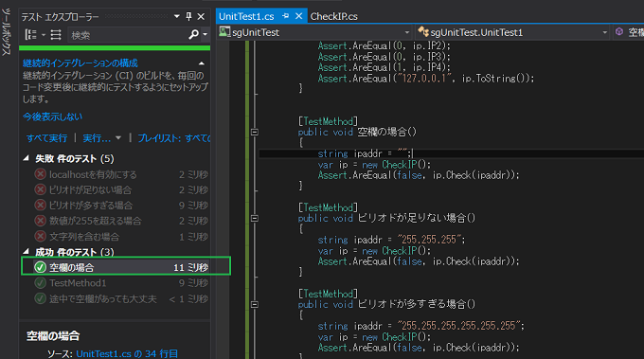
Task: Collapse the 空欄の場合 method outline
Action: (x=255, y=133)
